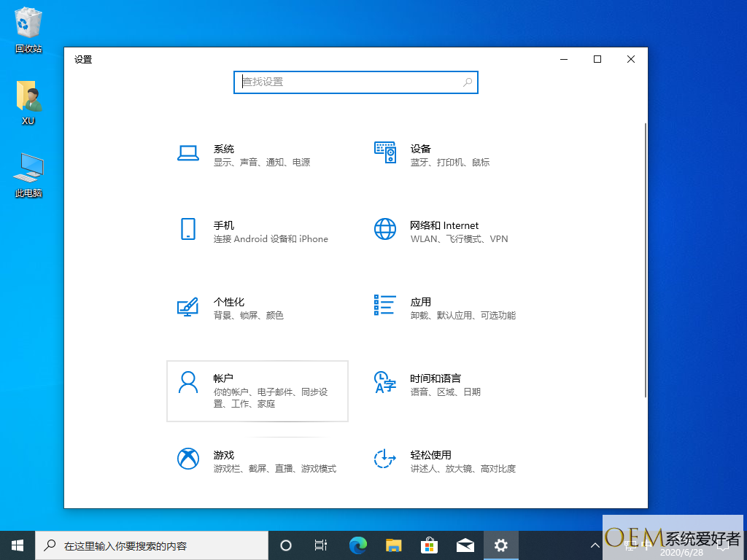Image resolution: width=747 pixels, height=560 pixels.
Task: Select the 回收站 (Recycle Bin) desktop icon
Action: coord(28,23)
